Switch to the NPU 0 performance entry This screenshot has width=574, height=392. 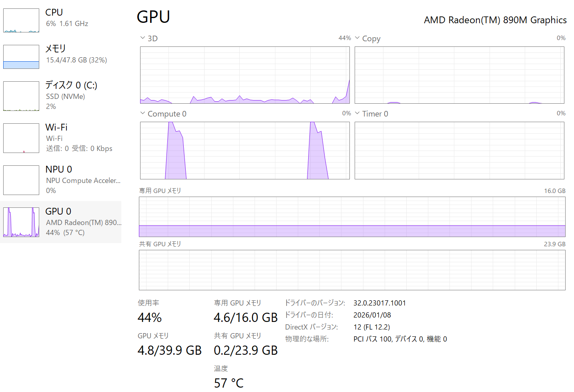click(59, 169)
